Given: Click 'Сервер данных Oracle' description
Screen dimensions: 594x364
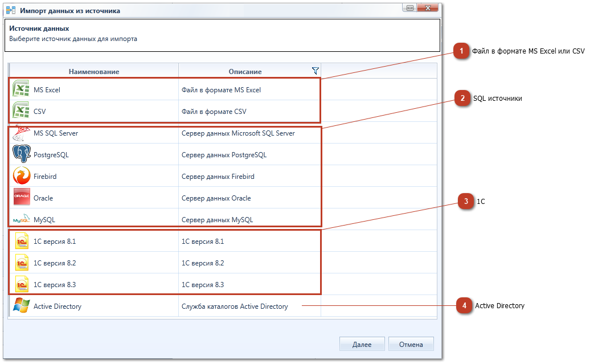Looking at the screenshot, I should [x=216, y=198].
